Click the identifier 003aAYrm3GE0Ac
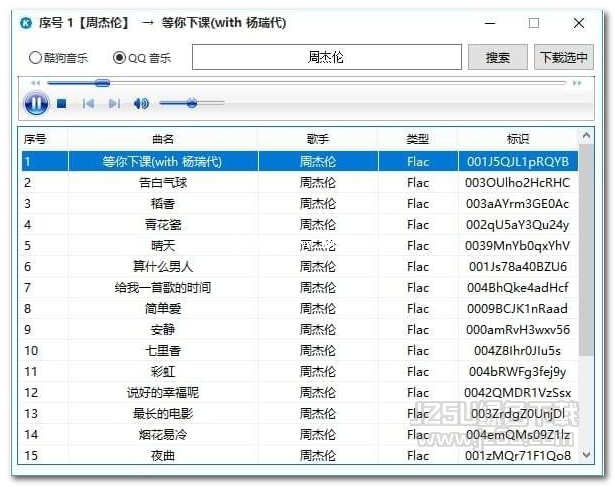Image resolution: width=615 pixels, height=487 pixels. tap(518, 204)
